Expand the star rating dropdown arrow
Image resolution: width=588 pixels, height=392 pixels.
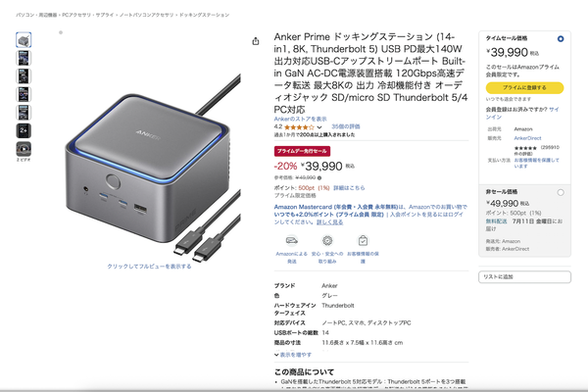[x=319, y=127]
